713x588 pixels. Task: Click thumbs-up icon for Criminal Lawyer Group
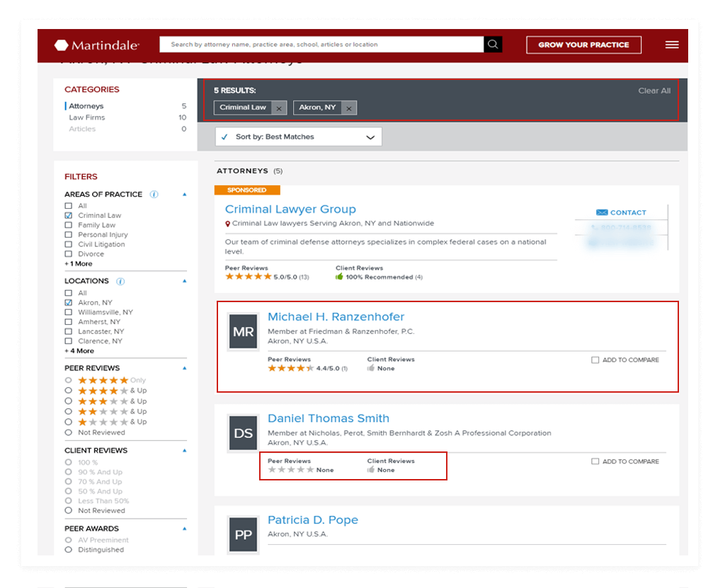[x=339, y=277]
